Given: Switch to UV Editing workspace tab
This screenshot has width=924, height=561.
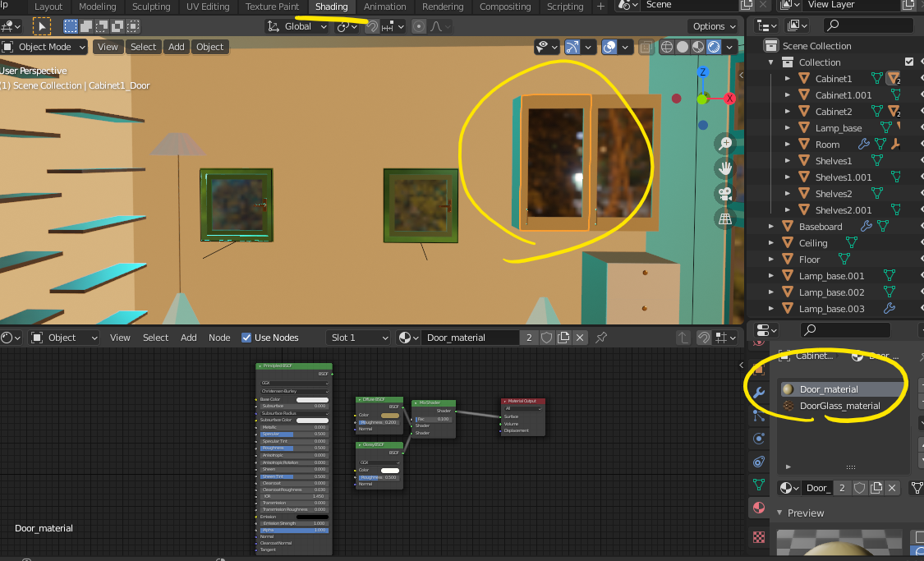Looking at the screenshot, I should (208, 7).
